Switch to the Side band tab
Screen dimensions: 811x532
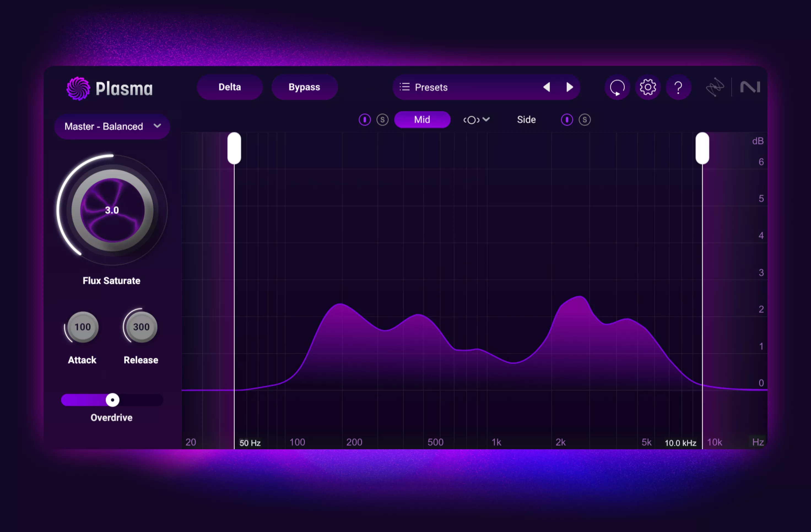coord(526,120)
